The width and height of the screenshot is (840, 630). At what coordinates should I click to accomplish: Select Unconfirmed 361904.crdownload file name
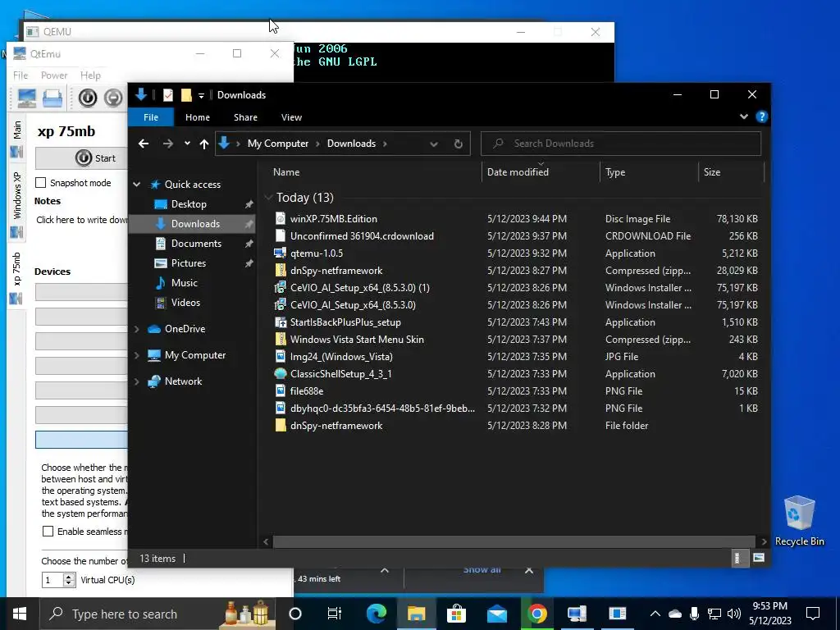coord(362,235)
